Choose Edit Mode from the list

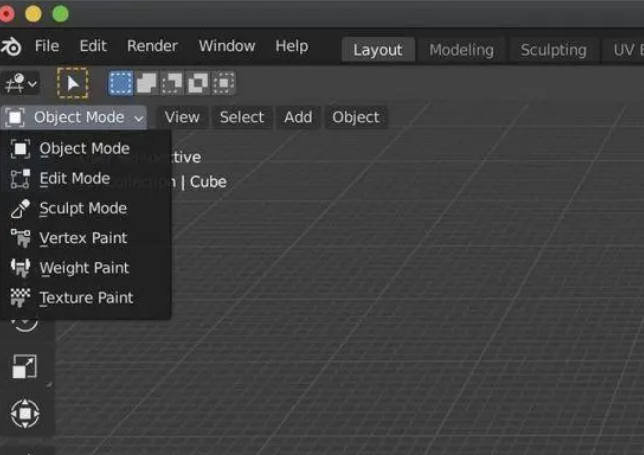tap(86, 178)
